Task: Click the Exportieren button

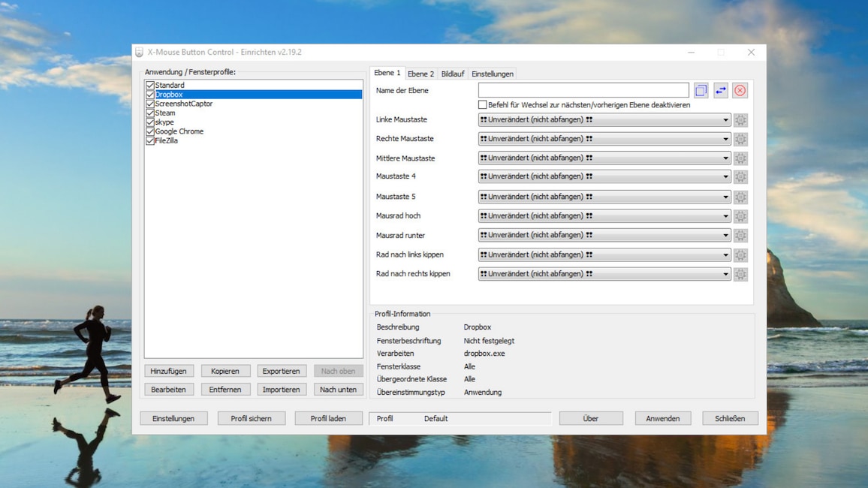Action: [x=282, y=372]
